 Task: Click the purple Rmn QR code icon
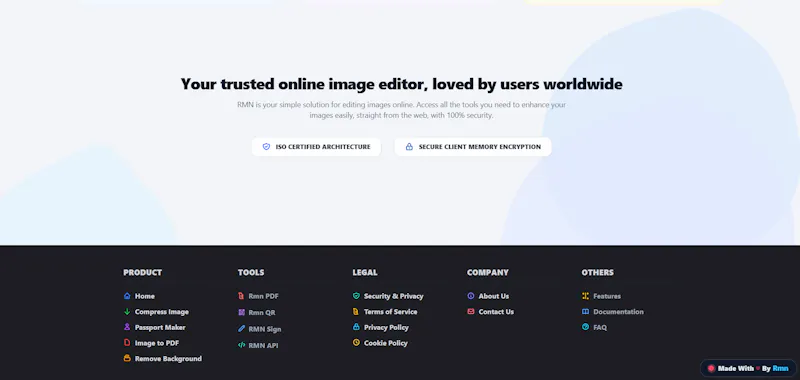click(x=241, y=312)
